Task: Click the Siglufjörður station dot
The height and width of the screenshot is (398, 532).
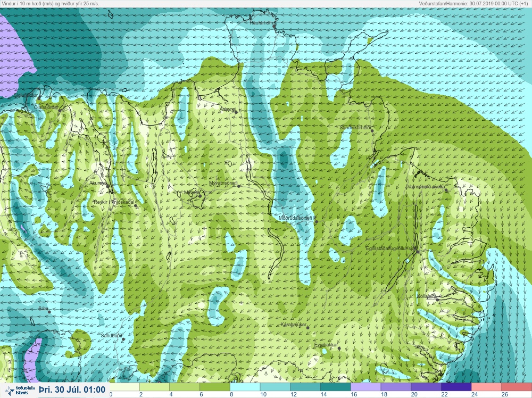Action: [x=39, y=98]
